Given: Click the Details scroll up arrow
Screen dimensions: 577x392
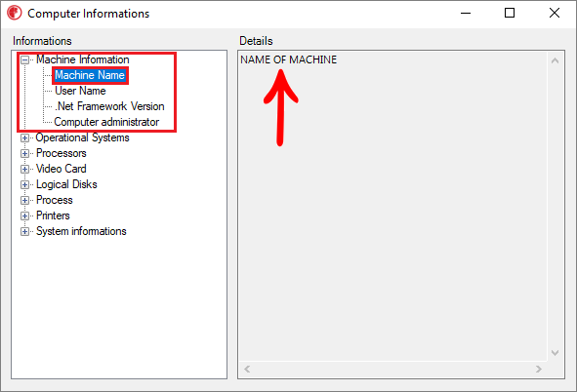Looking at the screenshot, I should click(555, 60).
